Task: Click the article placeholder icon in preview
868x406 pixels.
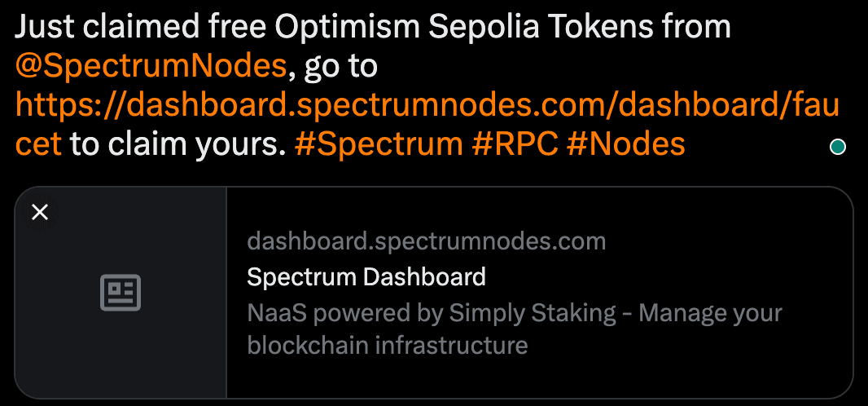Action: coord(121,293)
